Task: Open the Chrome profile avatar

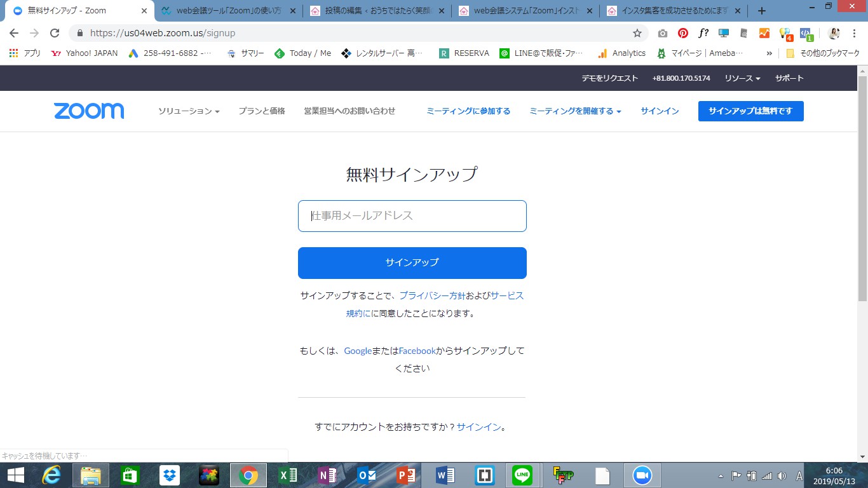Action: [x=834, y=33]
